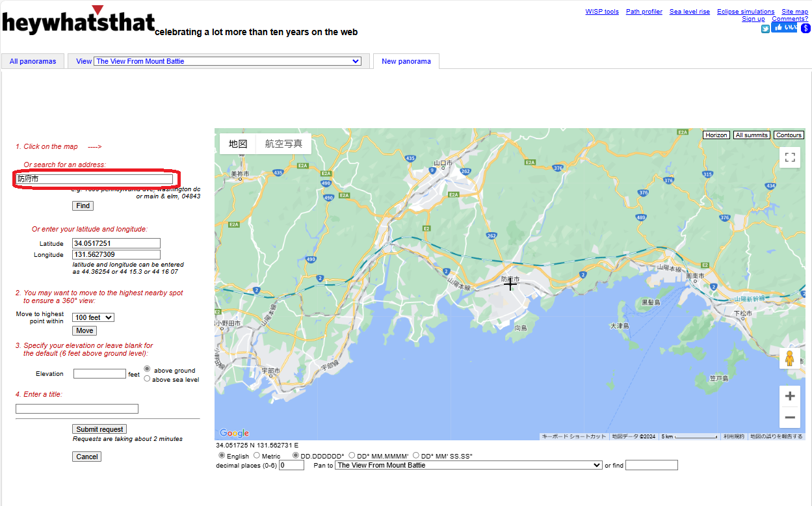The height and width of the screenshot is (506, 812).
Task: Click 美祢市 label on map
Action: (x=240, y=174)
